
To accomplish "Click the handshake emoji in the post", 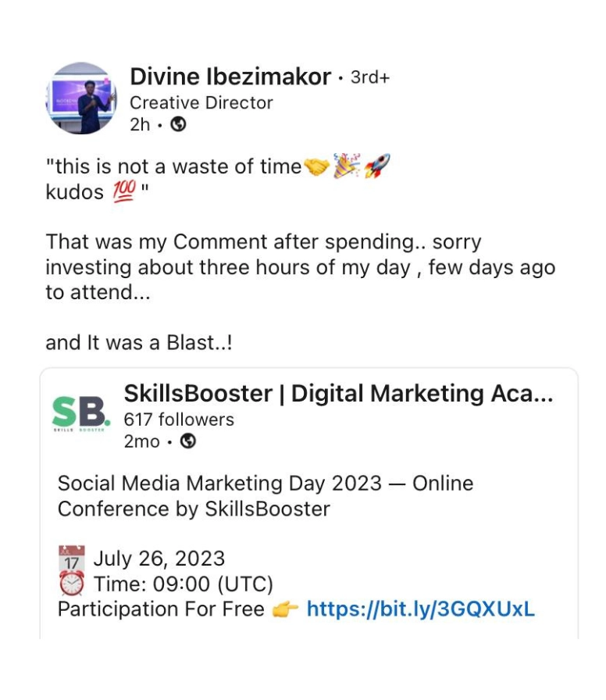I will click(x=316, y=166).
